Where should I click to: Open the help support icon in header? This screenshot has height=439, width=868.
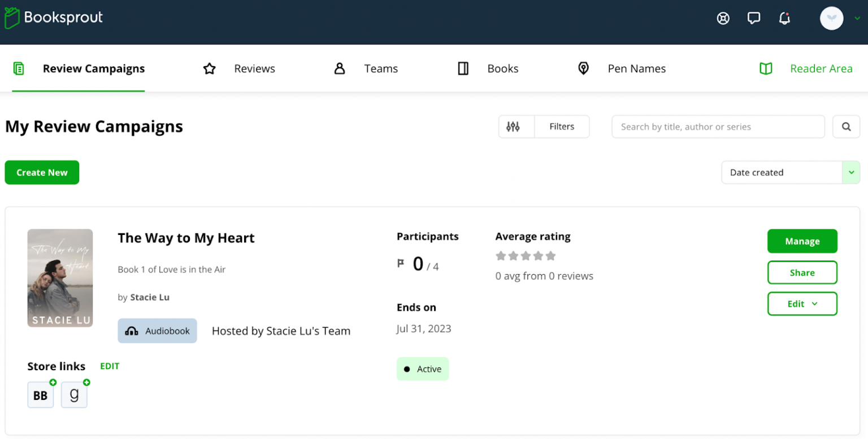click(724, 18)
